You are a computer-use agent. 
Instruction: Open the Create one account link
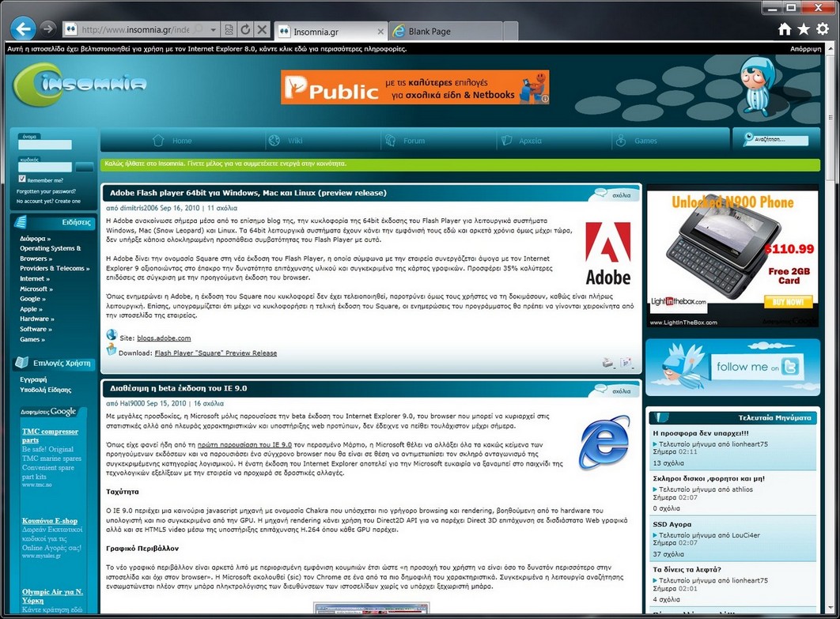67,202
